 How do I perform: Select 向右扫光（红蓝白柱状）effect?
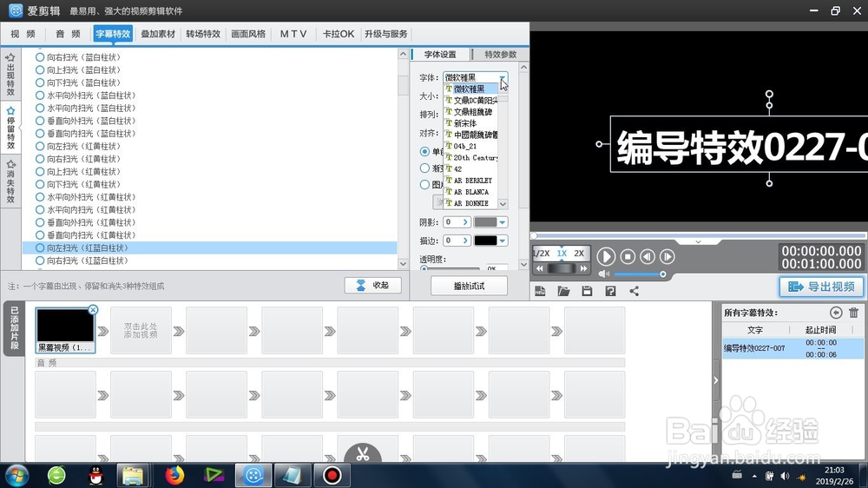pyautogui.click(x=82, y=260)
